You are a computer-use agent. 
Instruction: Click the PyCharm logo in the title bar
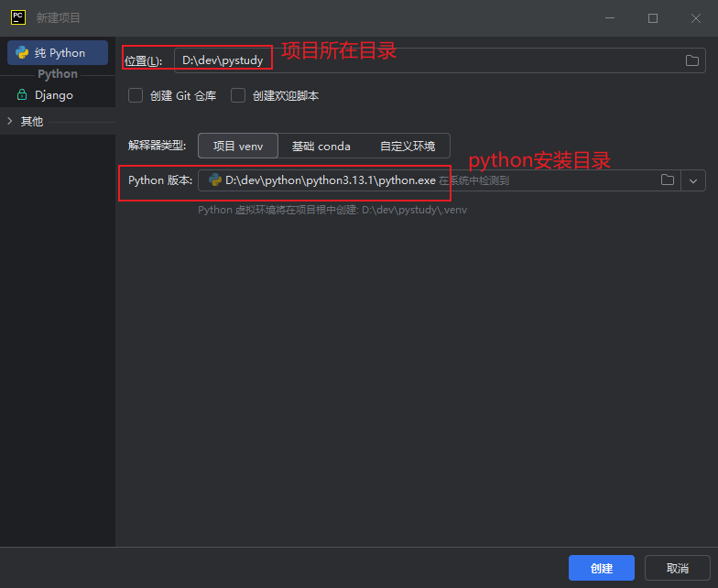coord(18,17)
